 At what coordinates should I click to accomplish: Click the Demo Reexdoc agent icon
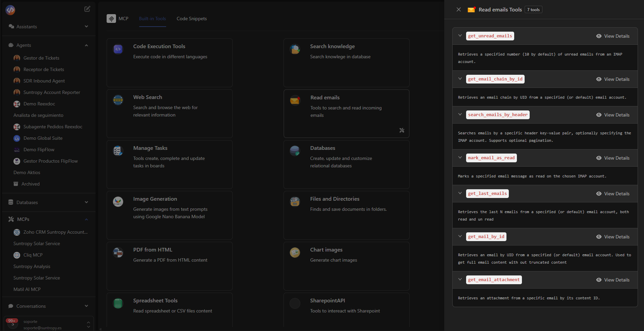(x=17, y=104)
